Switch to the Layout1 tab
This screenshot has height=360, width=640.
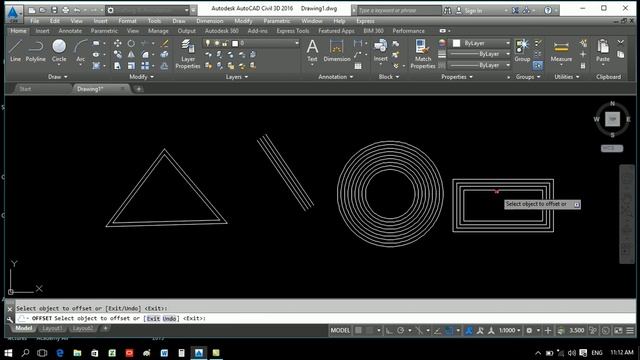coord(52,328)
